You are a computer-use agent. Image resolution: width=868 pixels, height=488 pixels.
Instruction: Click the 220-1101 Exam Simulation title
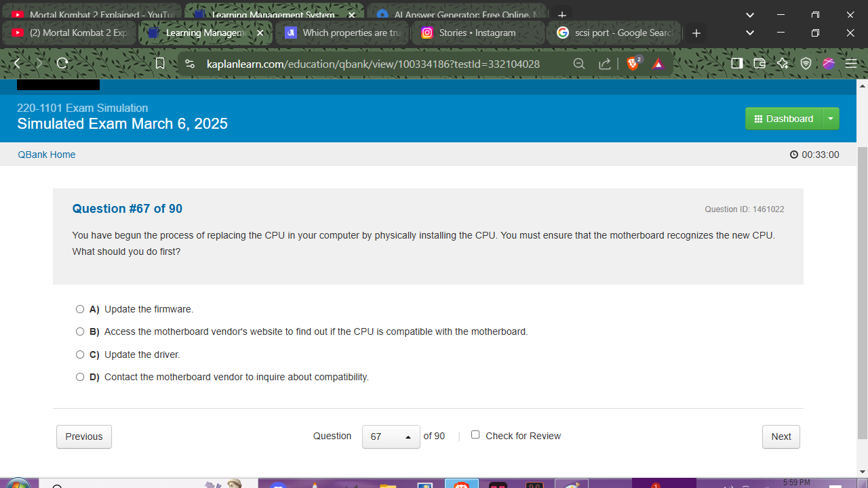click(83, 108)
